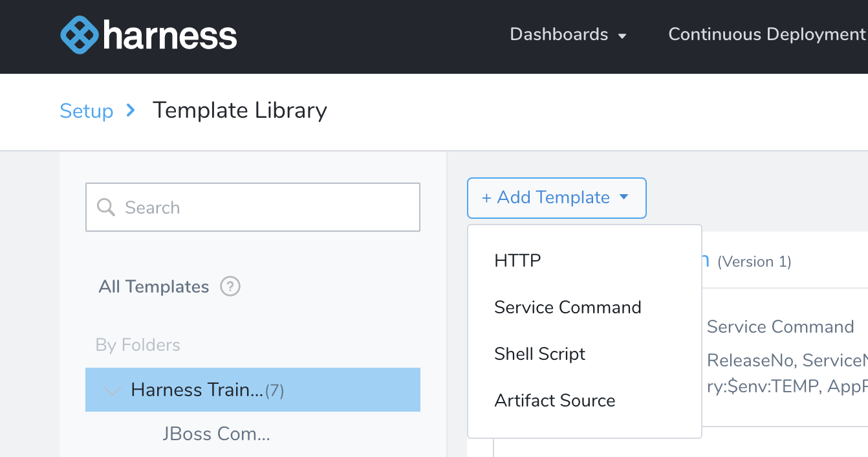
Task: Click the Add Template dropdown arrow
Action: [x=624, y=197]
